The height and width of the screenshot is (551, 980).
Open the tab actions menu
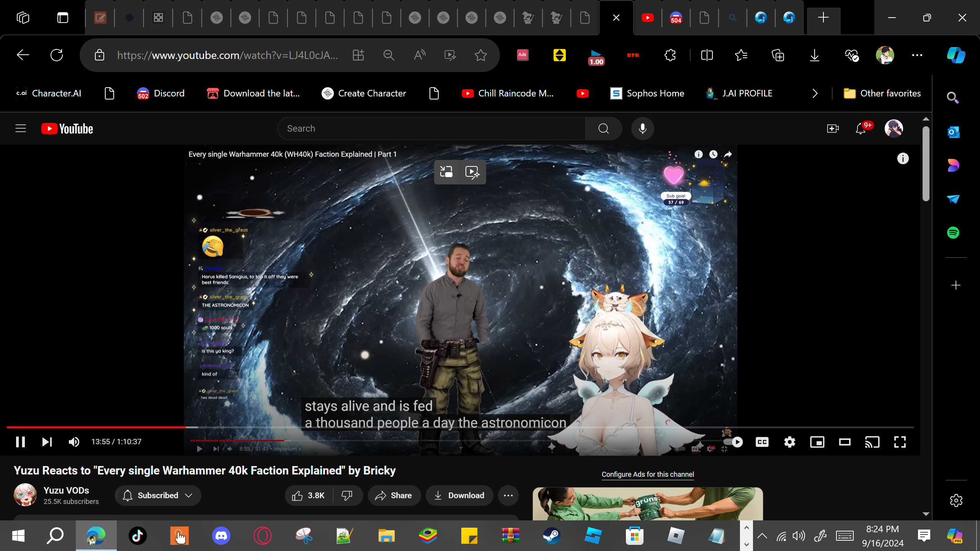[63, 18]
